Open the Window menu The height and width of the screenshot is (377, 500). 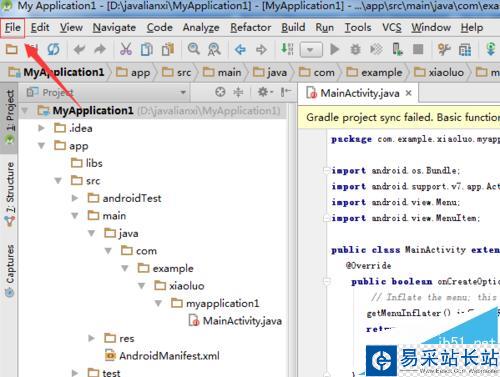(431, 28)
